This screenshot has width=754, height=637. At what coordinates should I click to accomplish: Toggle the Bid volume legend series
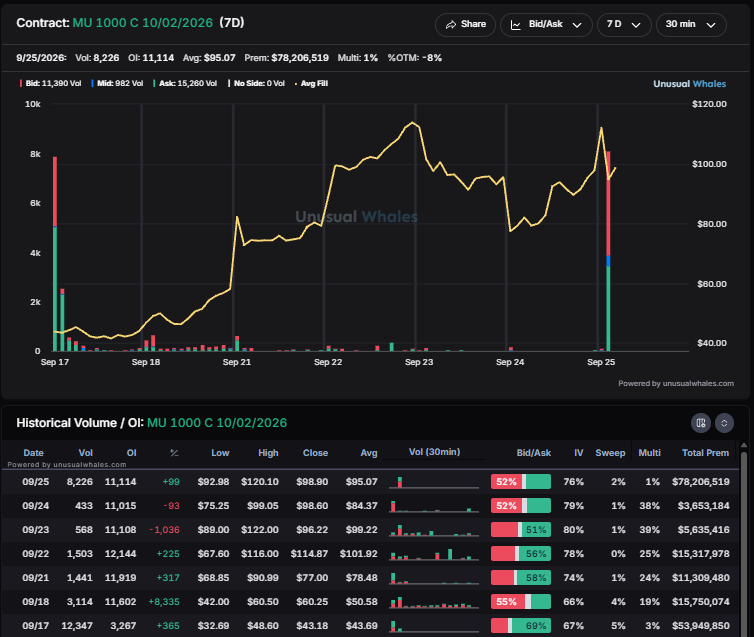pos(50,83)
